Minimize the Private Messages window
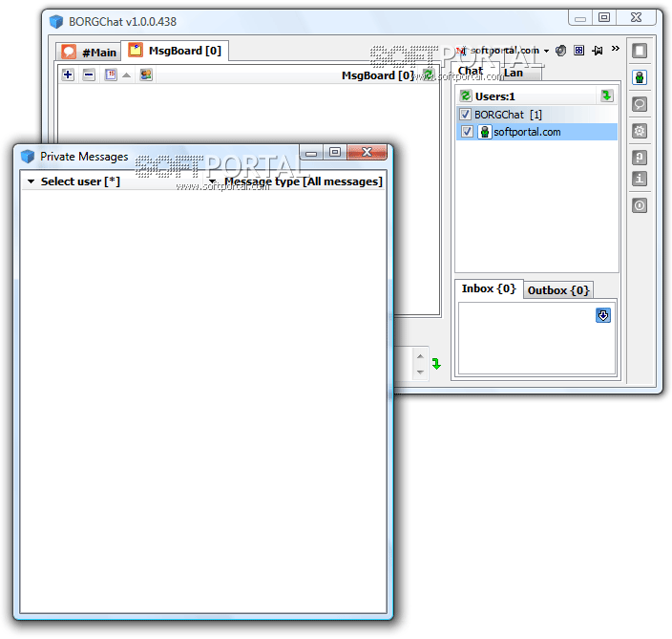The image size is (672, 639). (x=311, y=153)
